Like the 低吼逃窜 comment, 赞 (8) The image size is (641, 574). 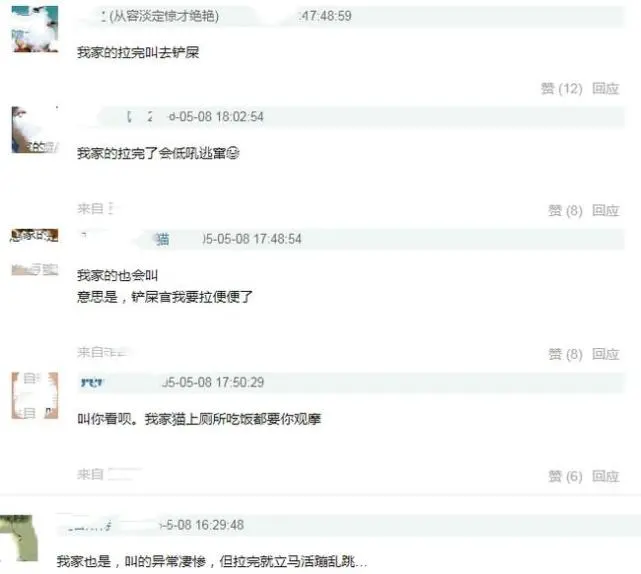(x=565, y=211)
